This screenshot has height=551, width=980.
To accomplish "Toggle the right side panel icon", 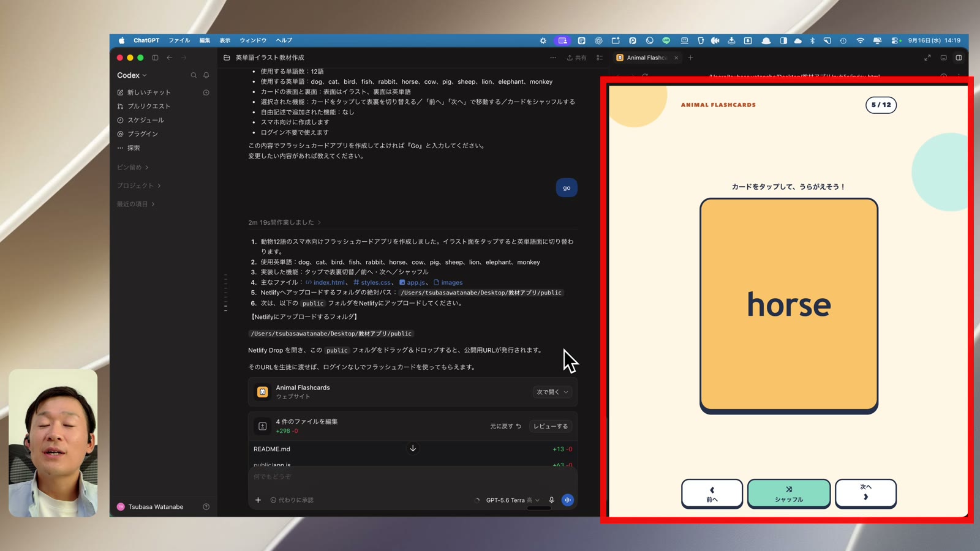I will tap(959, 58).
